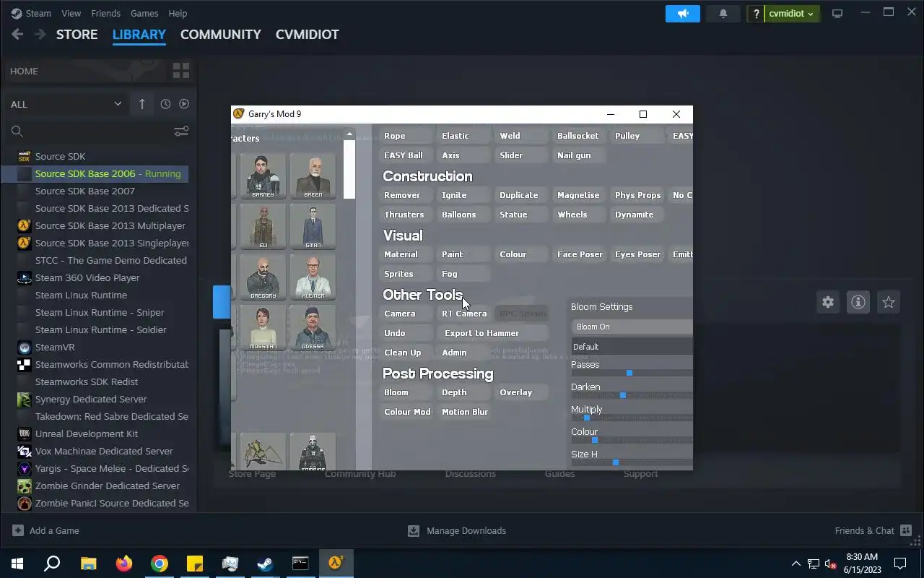Click the Steam forward navigation arrow
924x578 pixels.
click(40, 34)
